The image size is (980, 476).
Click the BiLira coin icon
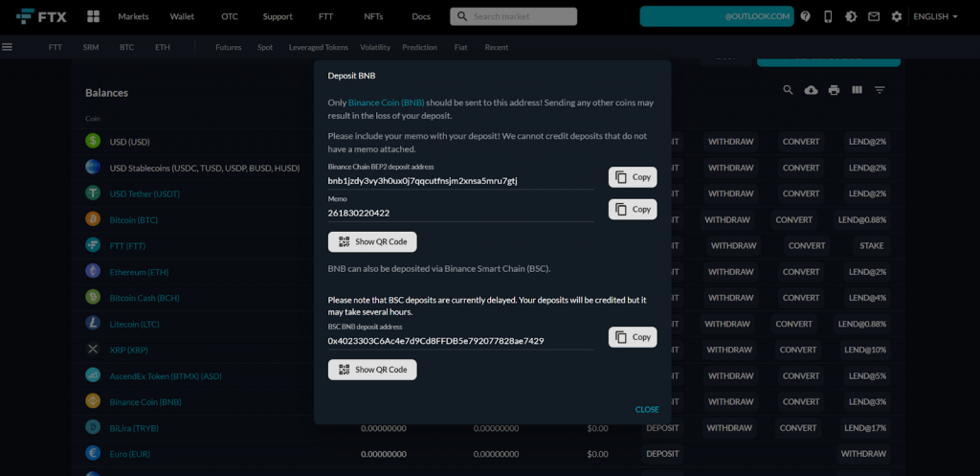93,427
